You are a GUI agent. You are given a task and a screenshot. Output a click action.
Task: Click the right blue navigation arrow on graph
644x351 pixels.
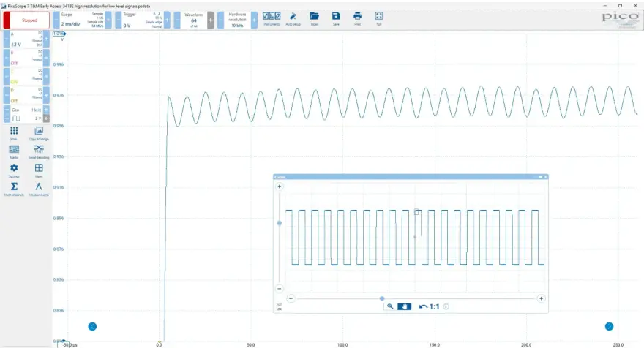tap(609, 326)
